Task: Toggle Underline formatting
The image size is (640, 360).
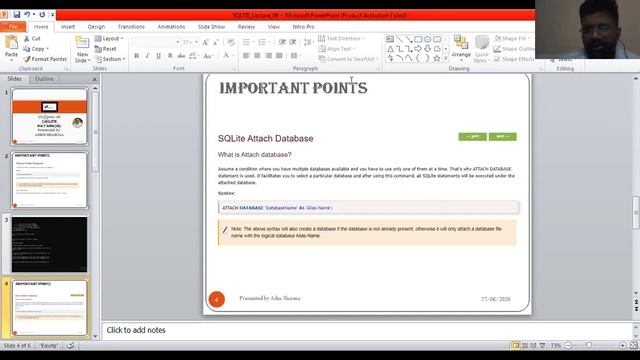Action: (158, 56)
